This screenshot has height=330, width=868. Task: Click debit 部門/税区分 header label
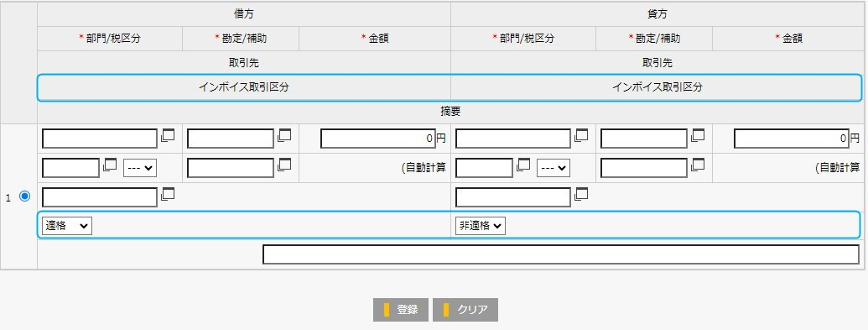point(110,39)
